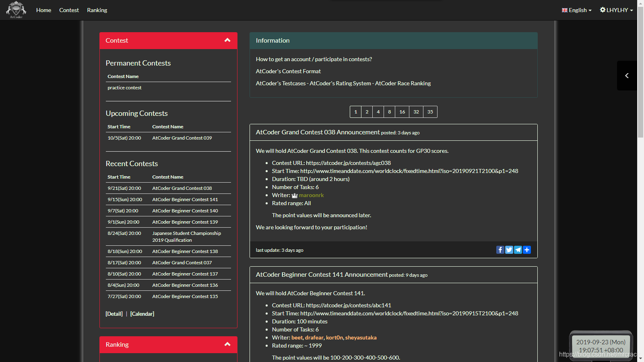Go to announcements page 35
This screenshot has height=362, width=644.
(x=430, y=112)
